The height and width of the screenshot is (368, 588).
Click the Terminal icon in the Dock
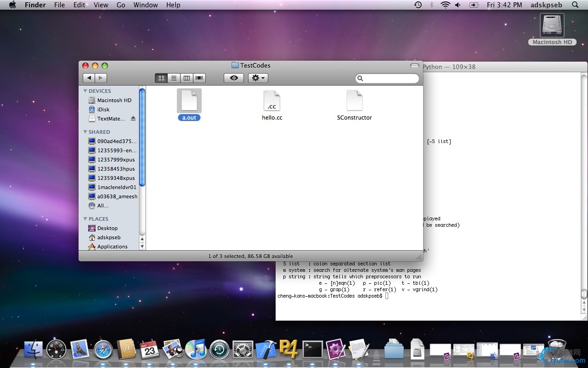coord(312,350)
